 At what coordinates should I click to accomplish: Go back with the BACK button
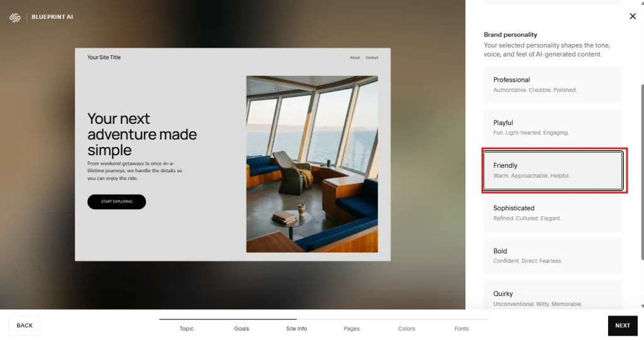25,326
